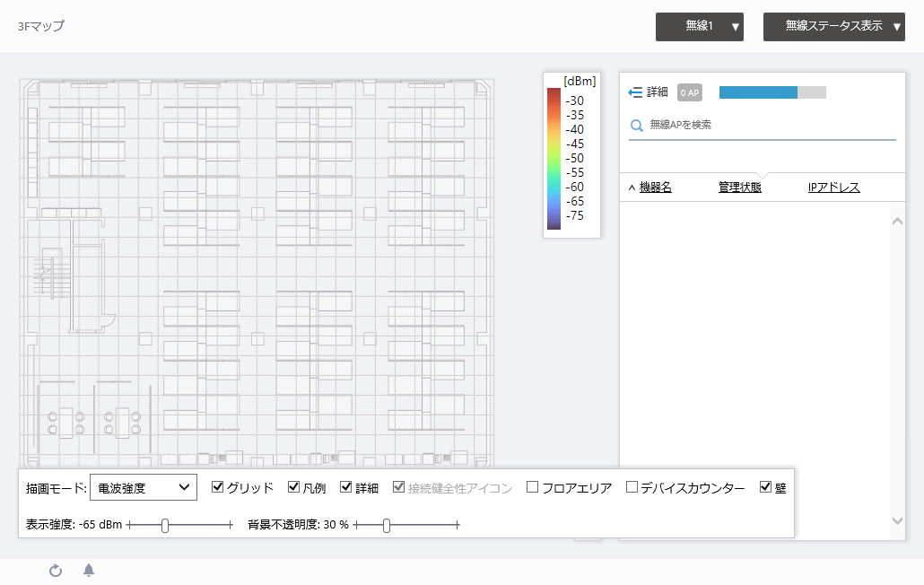Click the sort caret beside 機器名
Screen dimensions: 924x585
(x=632, y=188)
